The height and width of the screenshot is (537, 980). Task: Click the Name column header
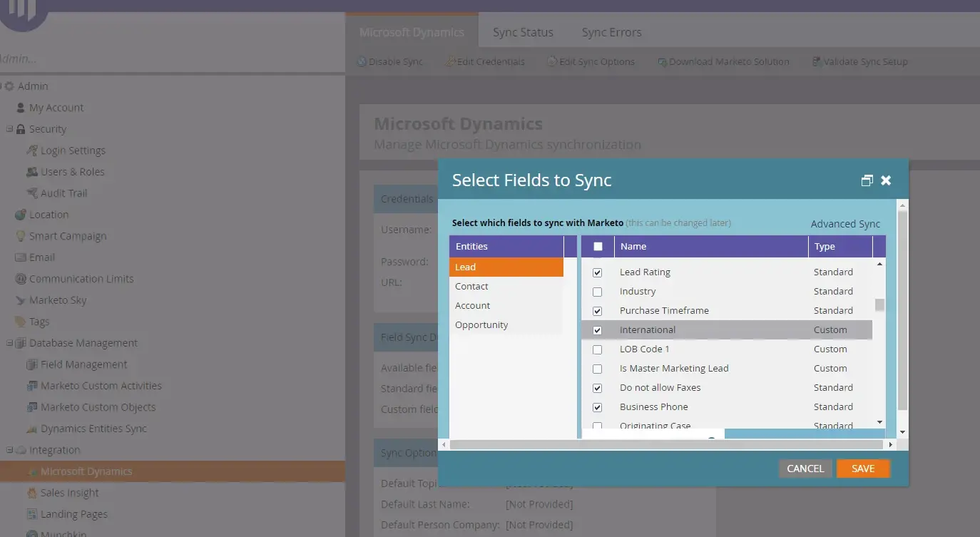click(x=711, y=246)
